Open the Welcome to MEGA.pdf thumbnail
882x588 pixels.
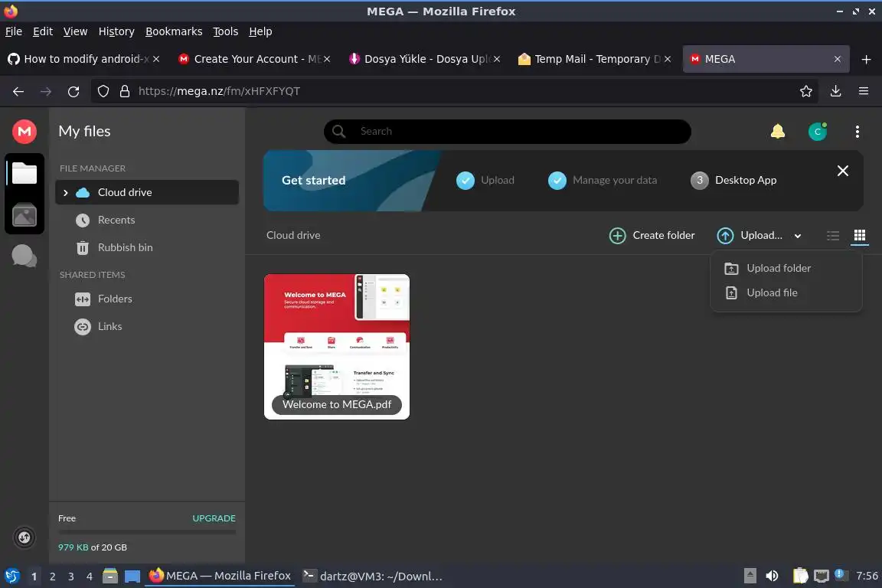click(x=336, y=347)
